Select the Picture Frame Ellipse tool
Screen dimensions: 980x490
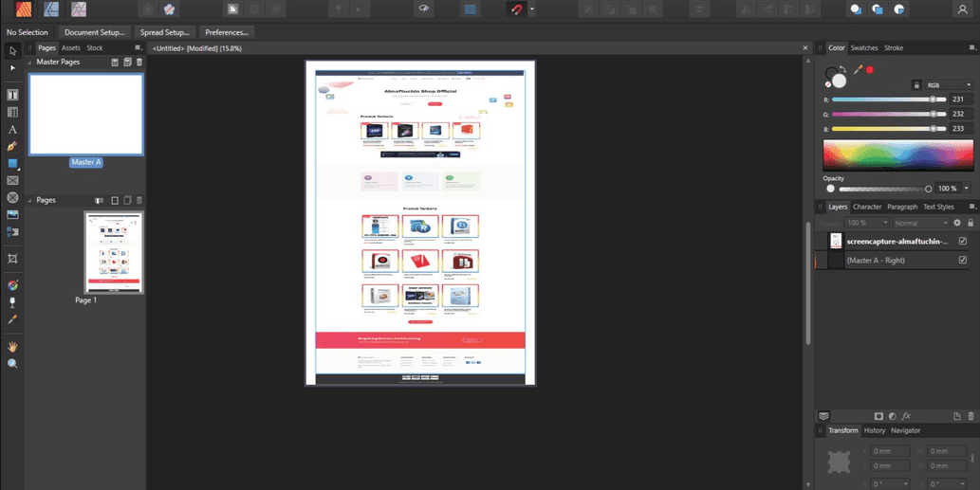tap(12, 197)
